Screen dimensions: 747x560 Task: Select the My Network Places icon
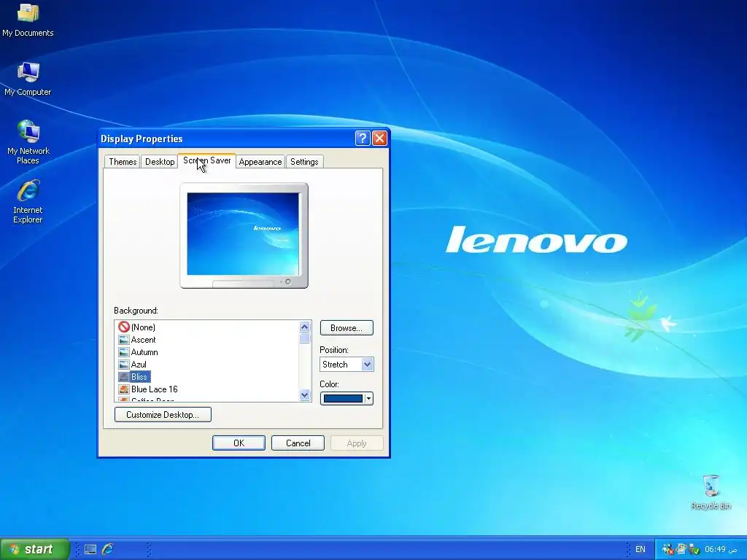(28, 142)
